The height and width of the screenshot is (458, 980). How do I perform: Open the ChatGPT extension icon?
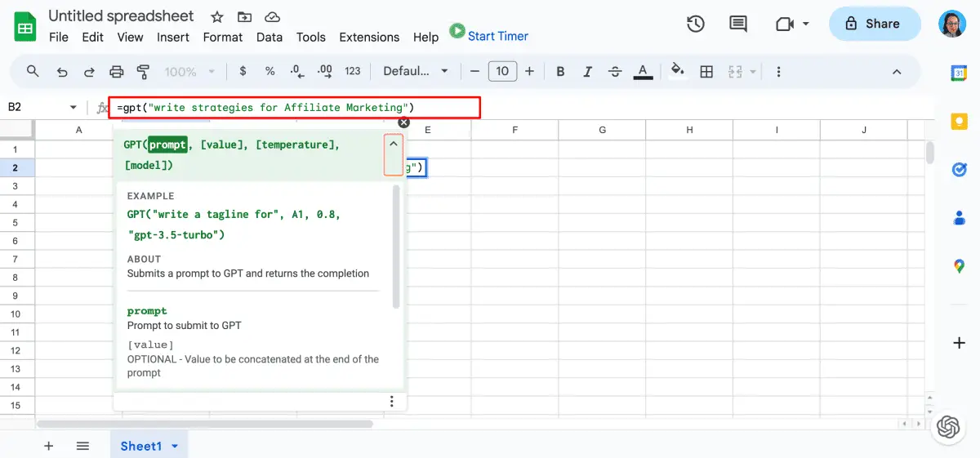pos(947,426)
